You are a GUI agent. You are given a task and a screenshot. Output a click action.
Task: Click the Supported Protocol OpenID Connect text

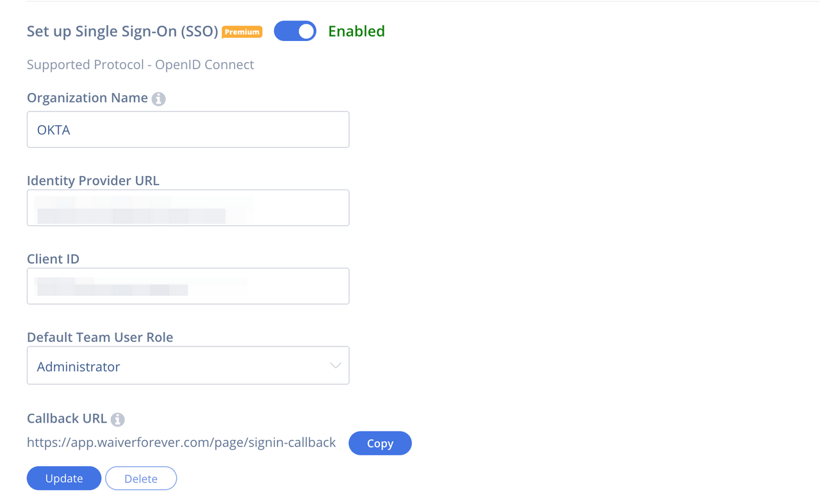pyautogui.click(x=140, y=65)
